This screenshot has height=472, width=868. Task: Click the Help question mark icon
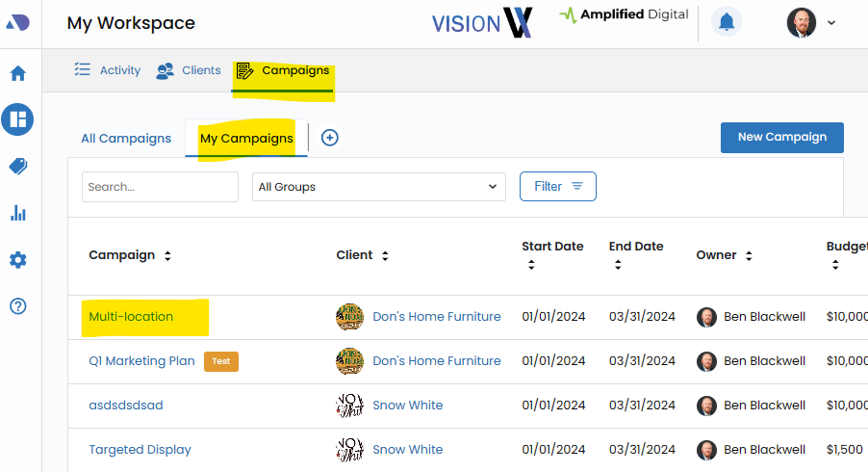pyautogui.click(x=18, y=306)
